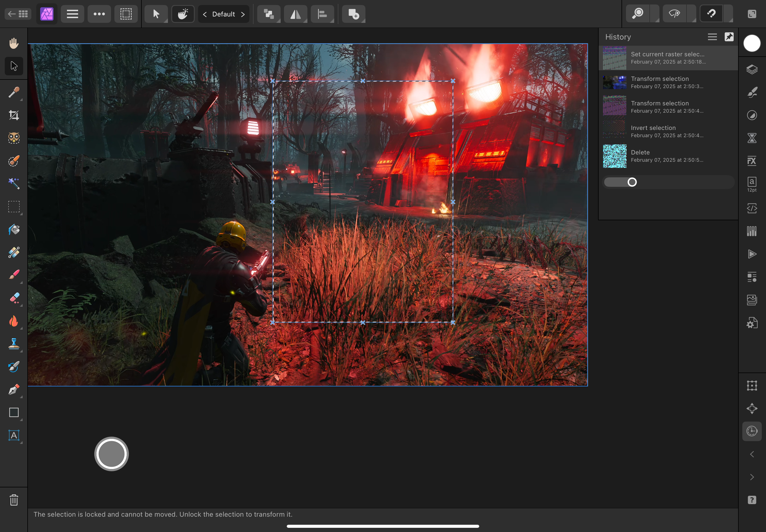Select the Move tool arrow

pyautogui.click(x=14, y=66)
